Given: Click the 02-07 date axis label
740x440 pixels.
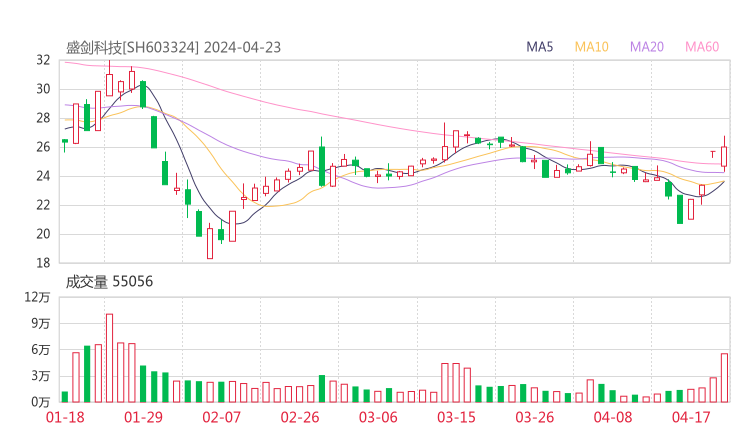Looking at the screenshot, I should coord(221,417).
